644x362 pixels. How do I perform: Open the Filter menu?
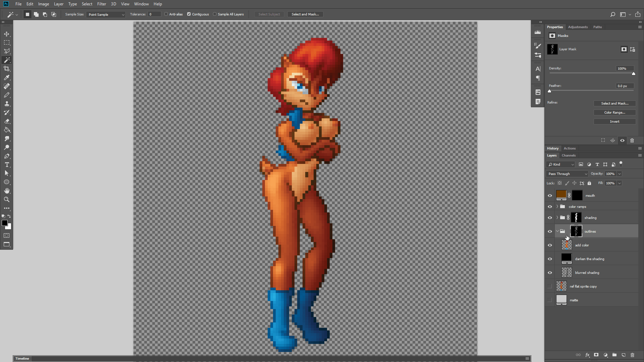[x=101, y=4]
